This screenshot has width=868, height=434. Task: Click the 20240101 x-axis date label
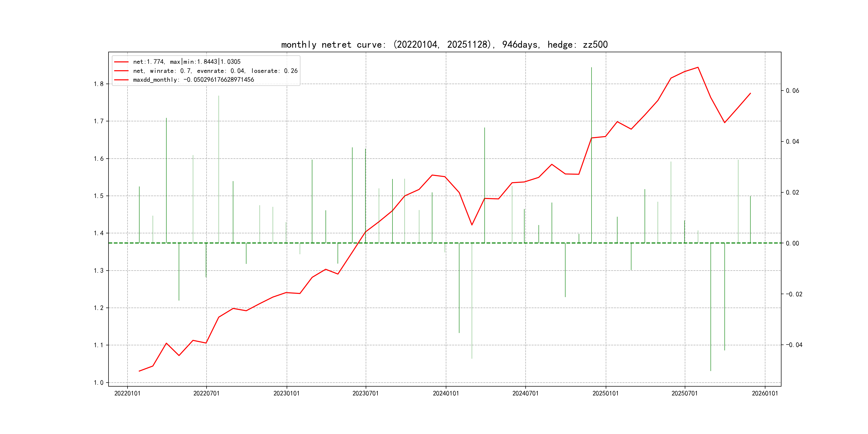pyautogui.click(x=446, y=394)
